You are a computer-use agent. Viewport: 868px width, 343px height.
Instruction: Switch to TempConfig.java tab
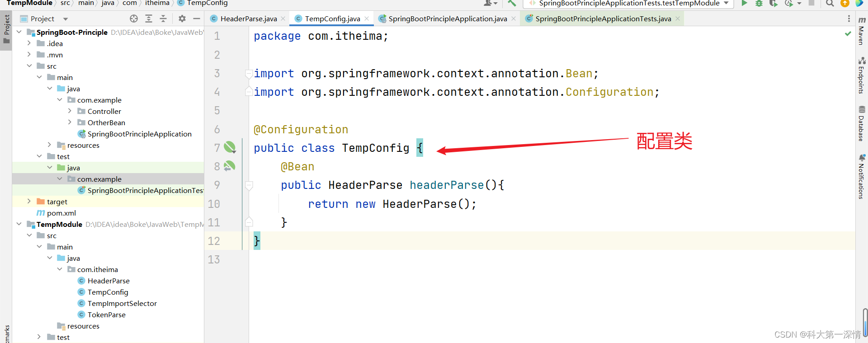point(332,19)
